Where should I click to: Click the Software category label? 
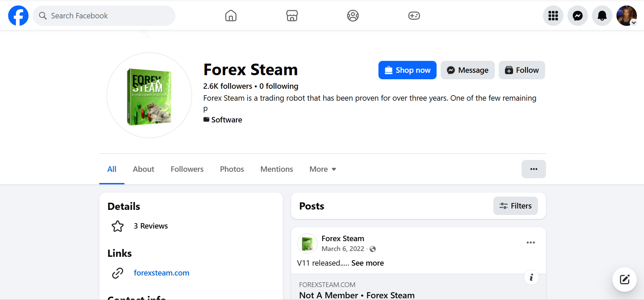pos(226,120)
